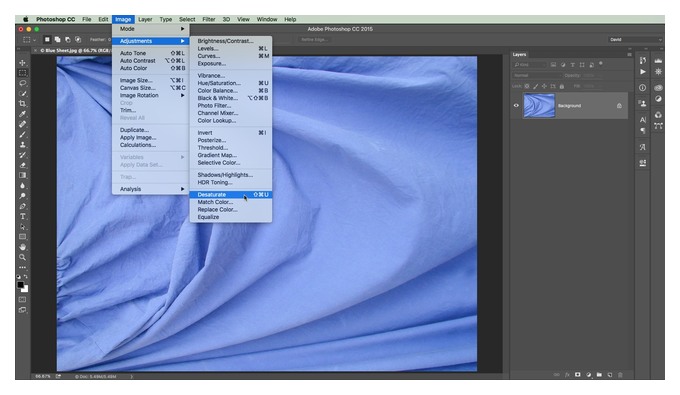Change screen mode at toolbar bottom
Viewport: 680px width, 395px height.
(x=23, y=310)
